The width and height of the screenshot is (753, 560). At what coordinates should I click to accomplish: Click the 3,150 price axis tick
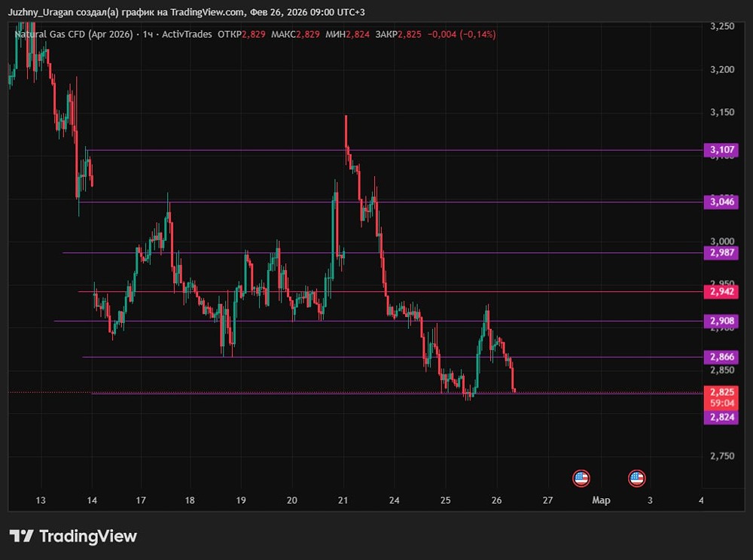[x=722, y=112]
